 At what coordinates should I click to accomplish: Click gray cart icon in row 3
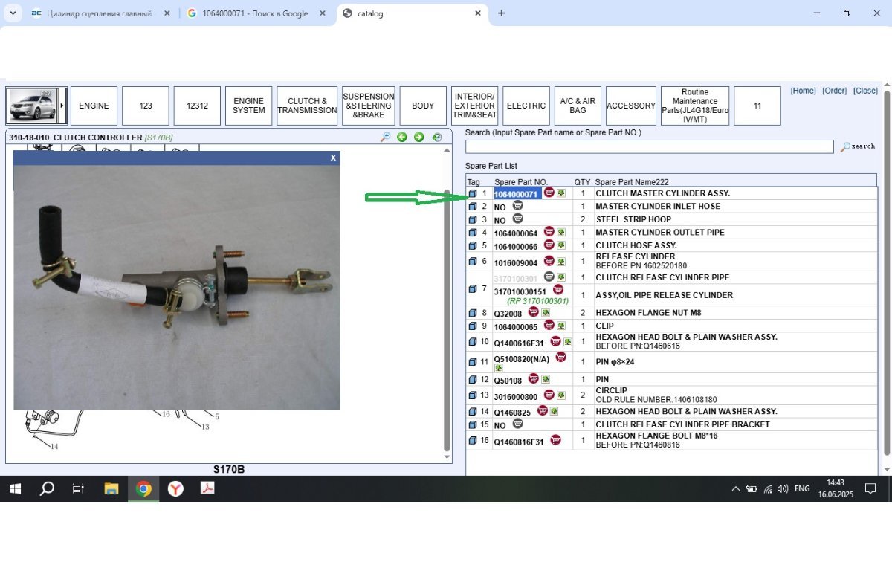pyautogui.click(x=517, y=219)
